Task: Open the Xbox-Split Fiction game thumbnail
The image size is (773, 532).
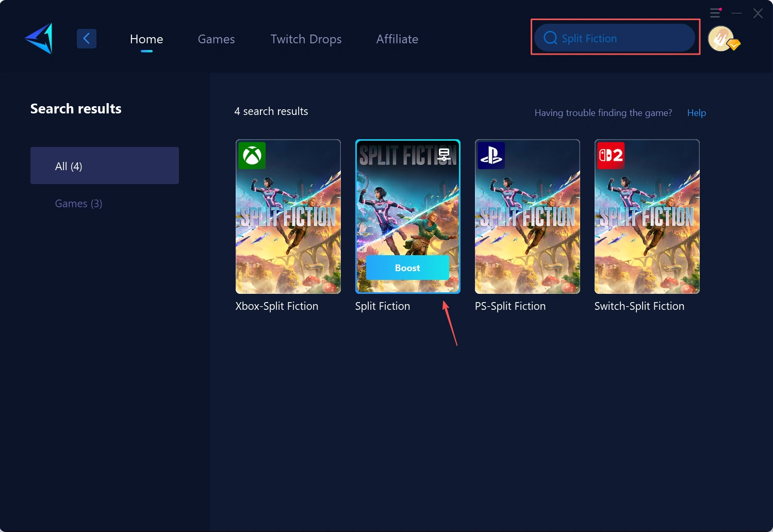Action: tap(288, 217)
